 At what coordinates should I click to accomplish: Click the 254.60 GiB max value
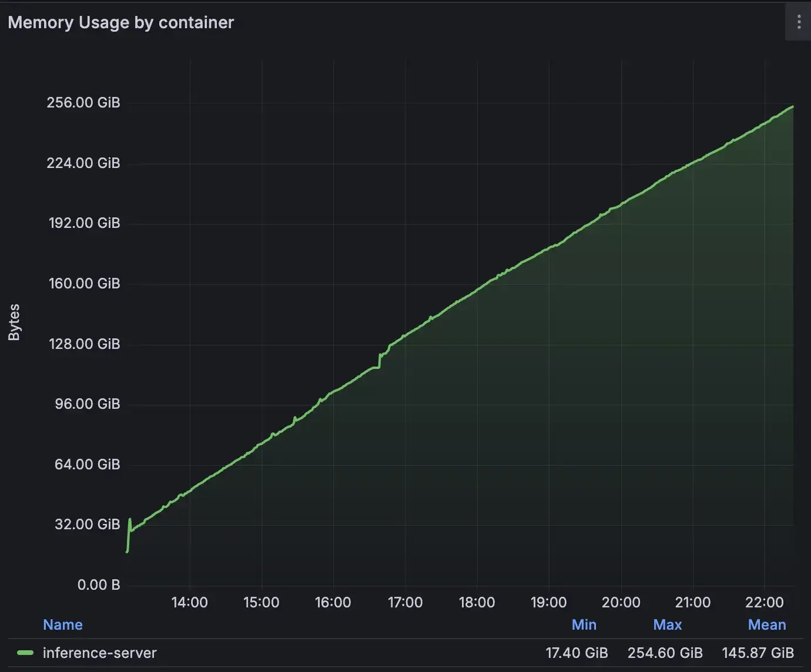(665, 653)
